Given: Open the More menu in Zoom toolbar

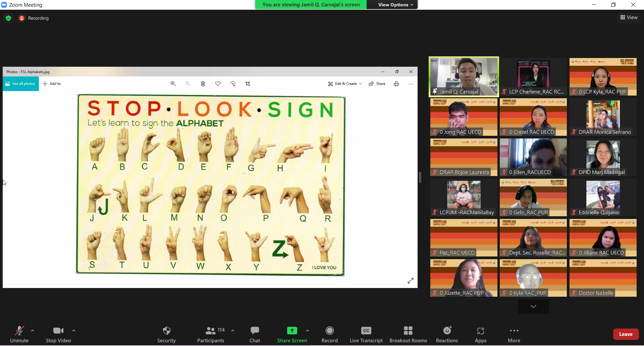Looking at the screenshot, I should tap(514, 334).
